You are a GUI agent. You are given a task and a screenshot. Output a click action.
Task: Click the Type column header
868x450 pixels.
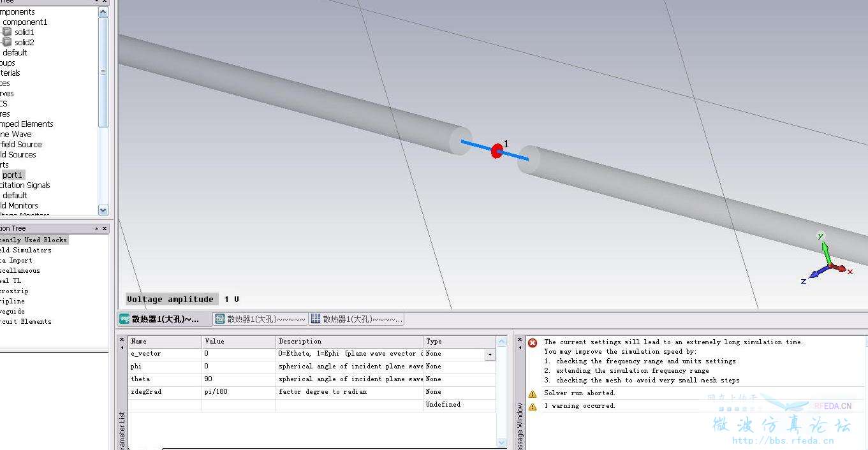coord(459,342)
